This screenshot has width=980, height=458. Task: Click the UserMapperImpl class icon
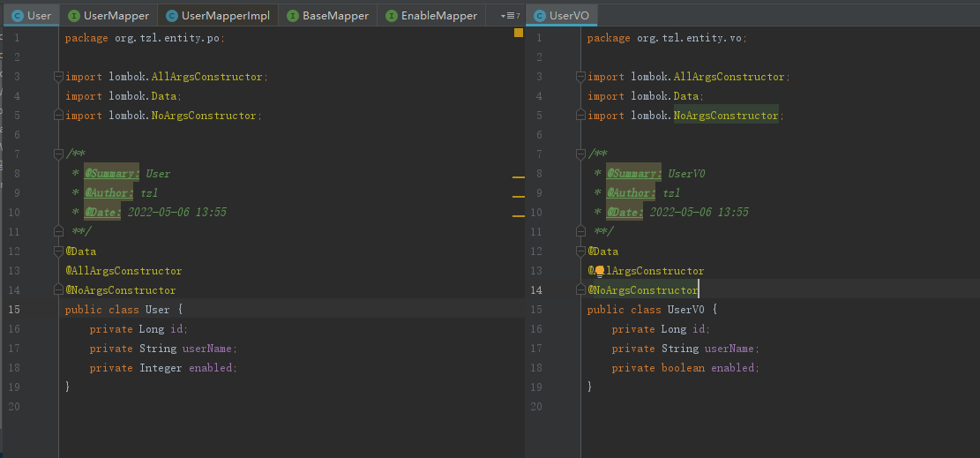[x=172, y=15]
